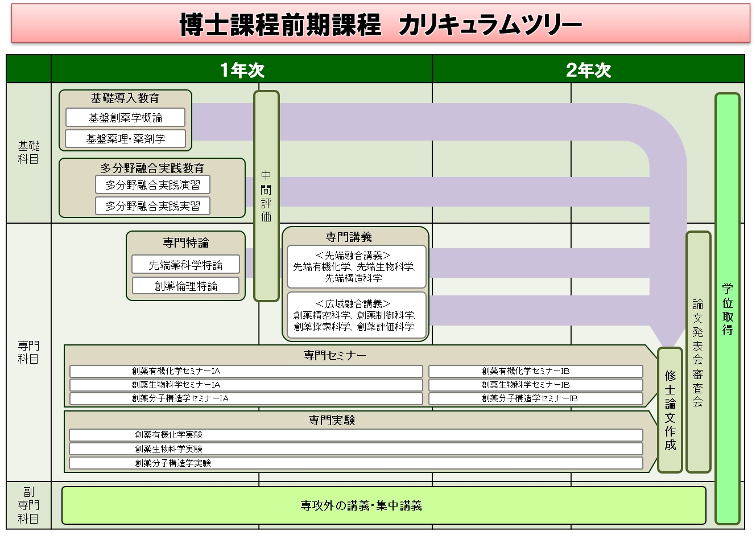Select the 創薬生物科学実験 row
The width and height of the screenshot is (756, 539).
[356, 449]
